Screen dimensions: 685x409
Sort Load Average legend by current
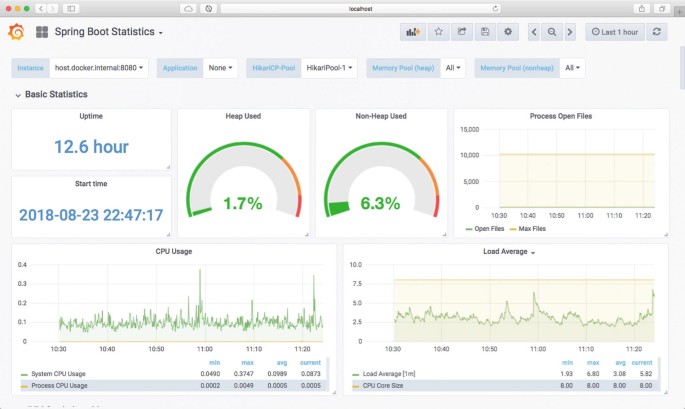coord(642,363)
